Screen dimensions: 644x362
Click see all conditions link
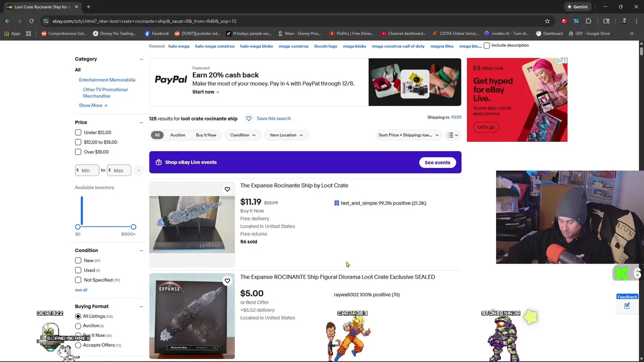pyautogui.click(x=81, y=290)
